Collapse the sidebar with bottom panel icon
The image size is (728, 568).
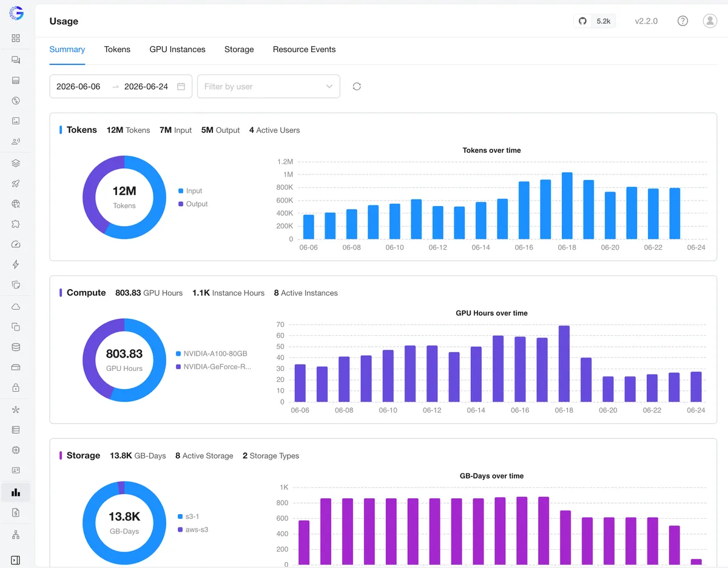pyautogui.click(x=16, y=560)
